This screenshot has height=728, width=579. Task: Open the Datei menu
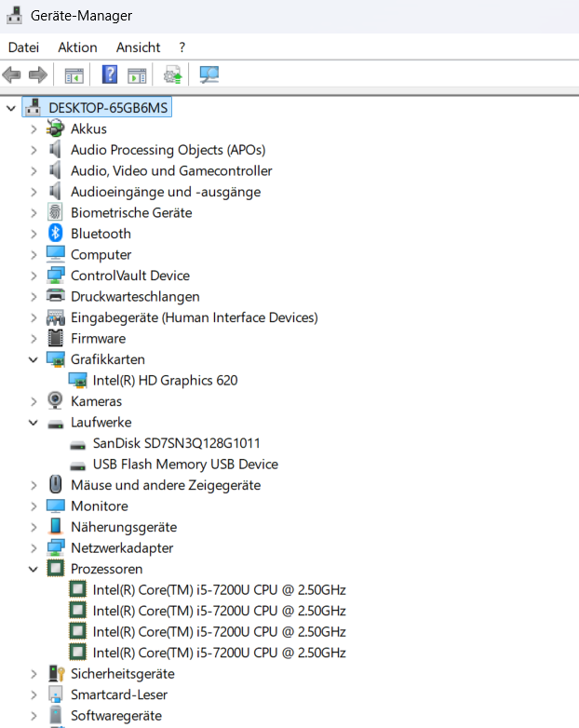[23, 47]
